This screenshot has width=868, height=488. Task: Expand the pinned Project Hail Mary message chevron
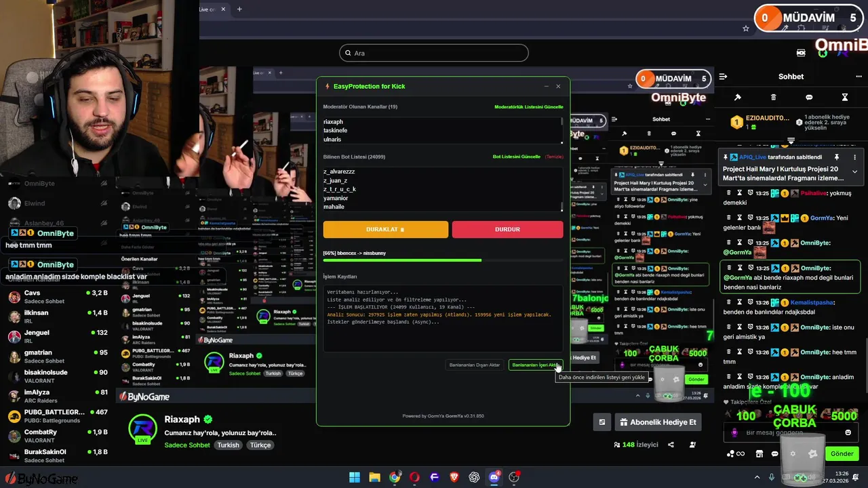pos(854,172)
